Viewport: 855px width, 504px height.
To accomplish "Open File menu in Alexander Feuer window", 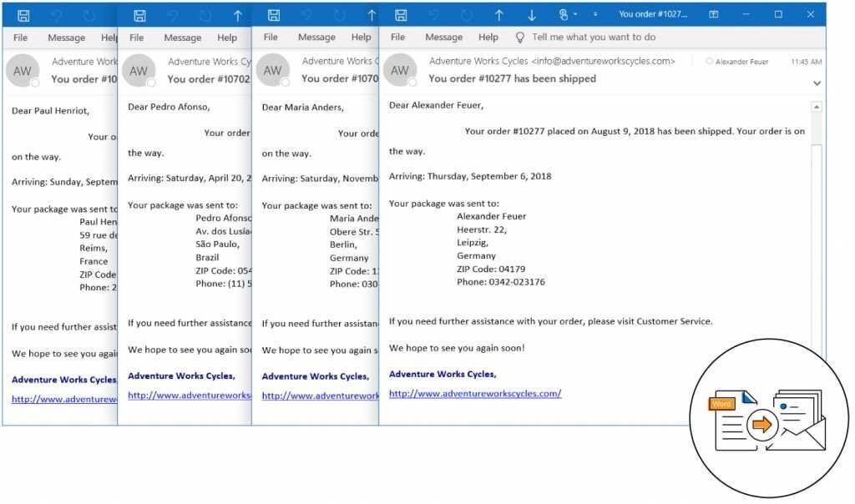I will [397, 37].
